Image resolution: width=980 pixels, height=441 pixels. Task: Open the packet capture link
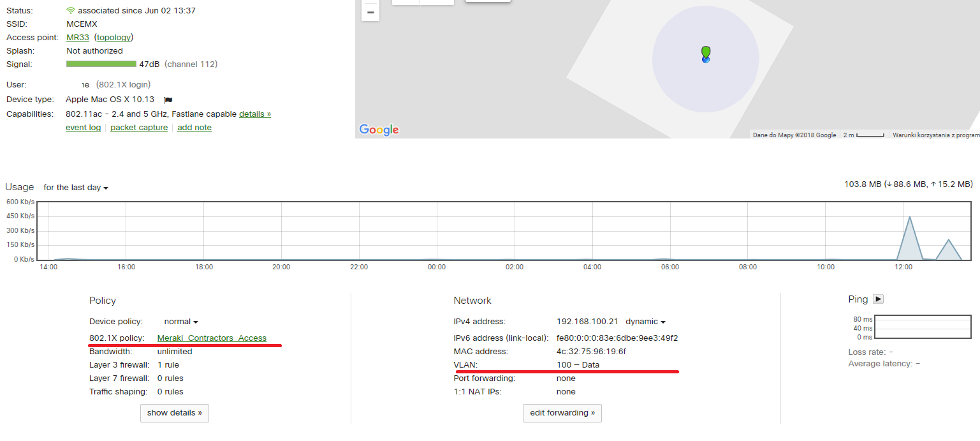(x=139, y=128)
